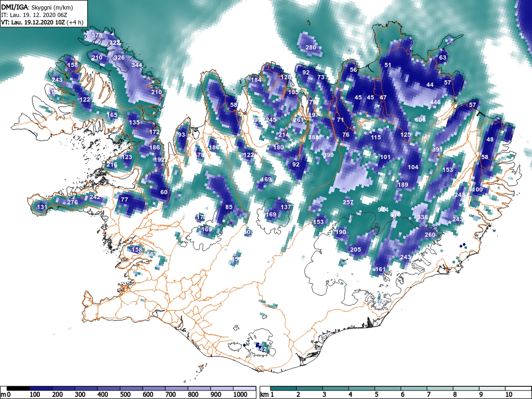Screen dimensions: 532x399
Task: Click the visibility value '51' on map
Action: [388, 65]
